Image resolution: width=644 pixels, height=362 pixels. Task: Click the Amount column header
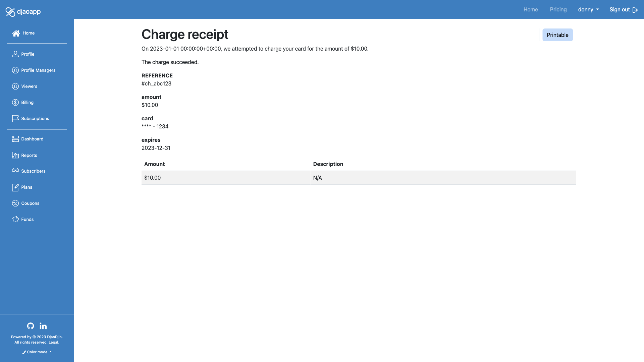tap(154, 164)
